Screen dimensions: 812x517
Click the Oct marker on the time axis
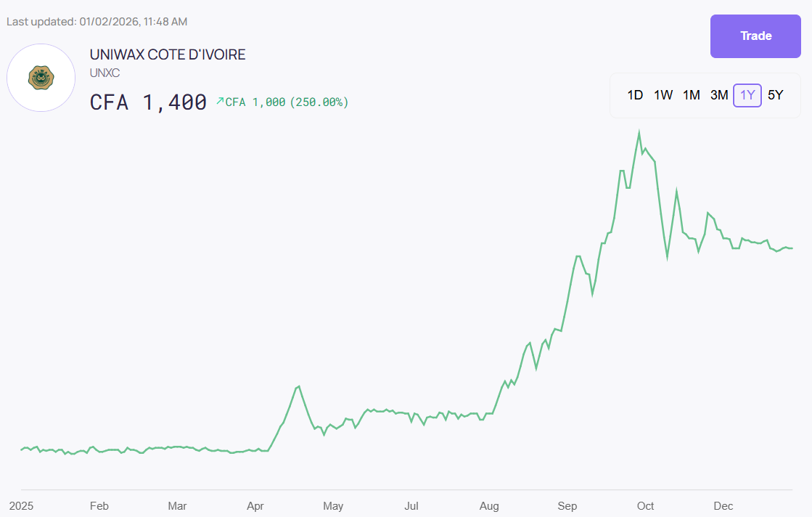click(x=645, y=506)
